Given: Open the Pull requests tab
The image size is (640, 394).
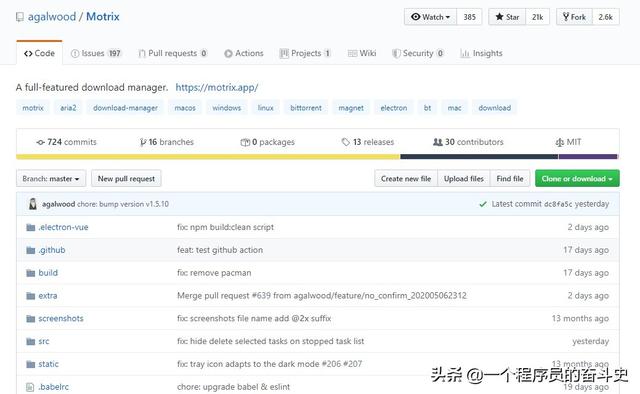Looking at the screenshot, I should click(173, 53).
